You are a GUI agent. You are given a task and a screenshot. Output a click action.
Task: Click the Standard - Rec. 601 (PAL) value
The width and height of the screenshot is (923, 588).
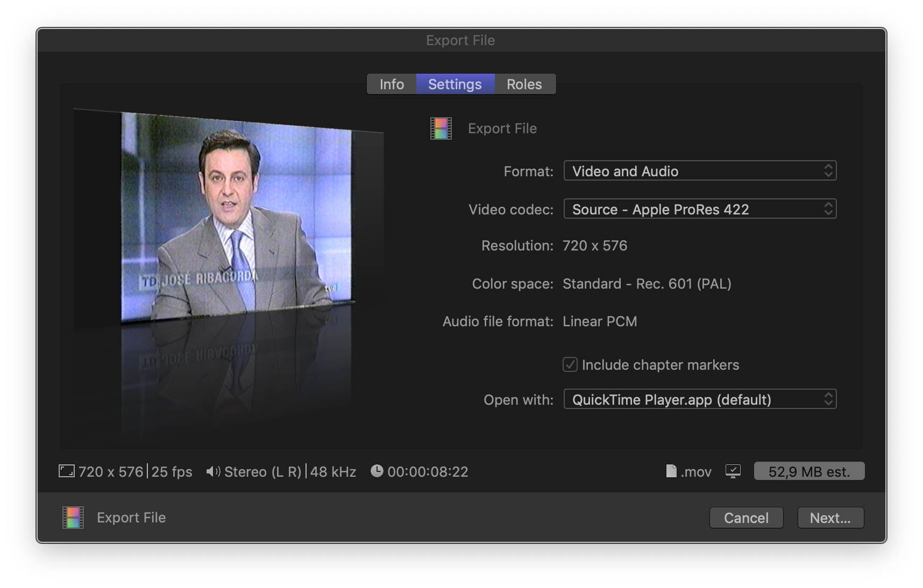(647, 284)
